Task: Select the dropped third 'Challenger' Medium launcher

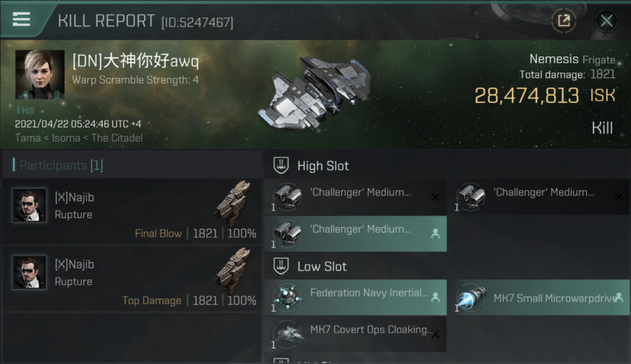Action: click(356, 234)
